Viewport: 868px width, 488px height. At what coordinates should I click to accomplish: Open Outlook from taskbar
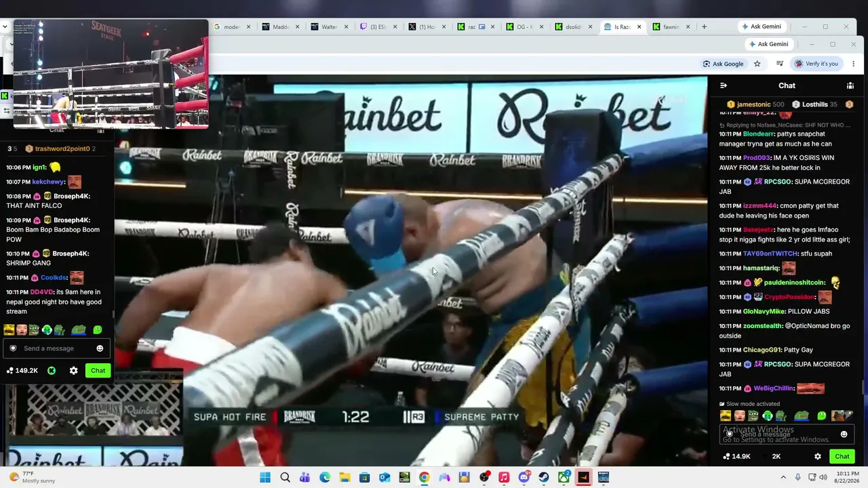point(384,477)
